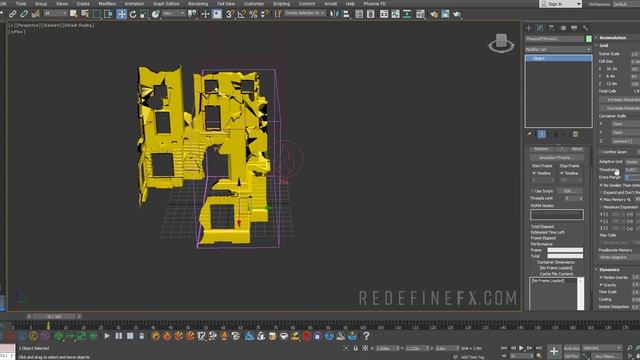Select the Scale tool
This screenshot has width=640, height=360.
click(144, 14)
